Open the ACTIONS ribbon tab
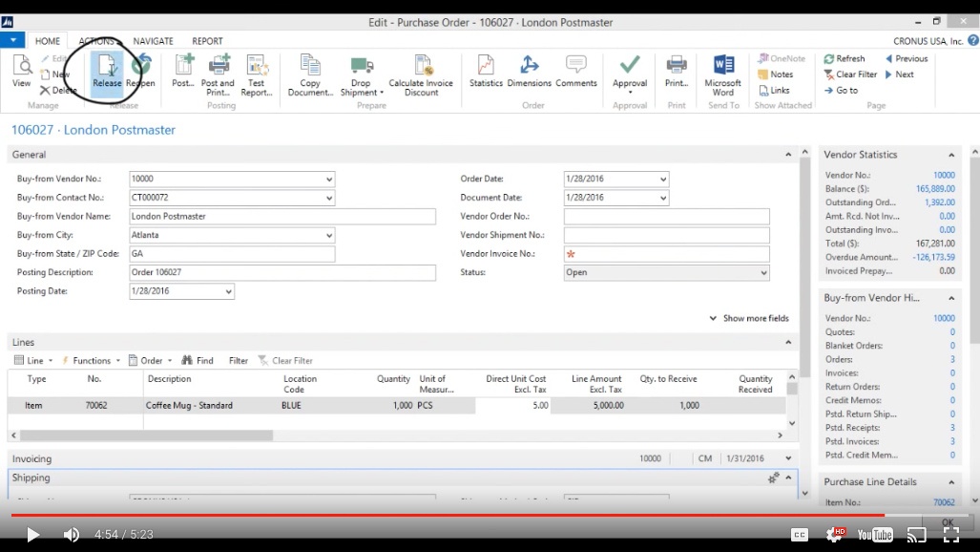Screen dimensions: 980x552 tap(97, 41)
